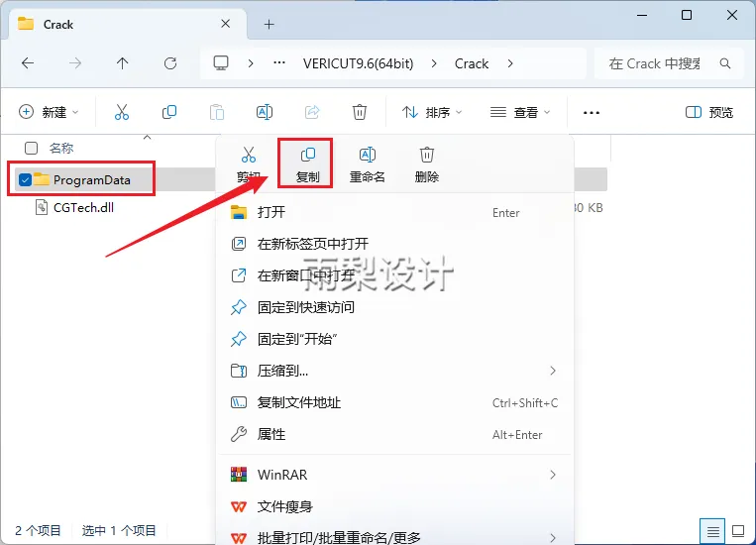756x545 pixels.
Task: Select 文件瘦身 from the context menu
Action: 394,506
